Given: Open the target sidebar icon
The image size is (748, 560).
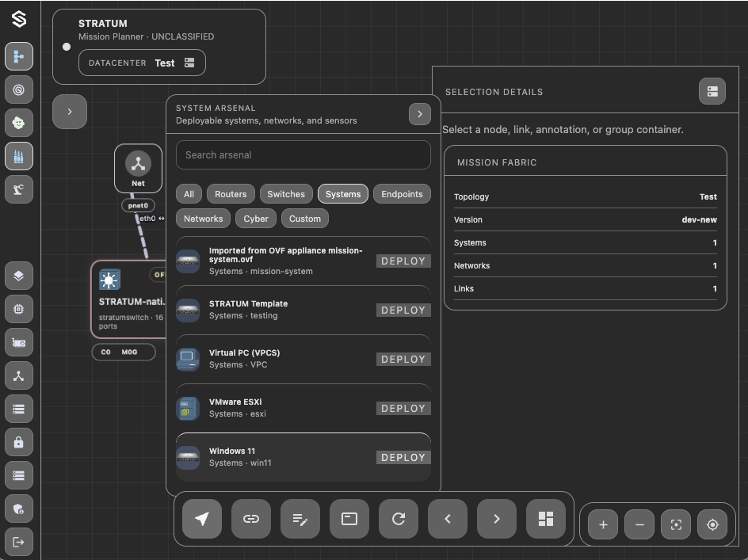Looking at the screenshot, I should (18, 90).
